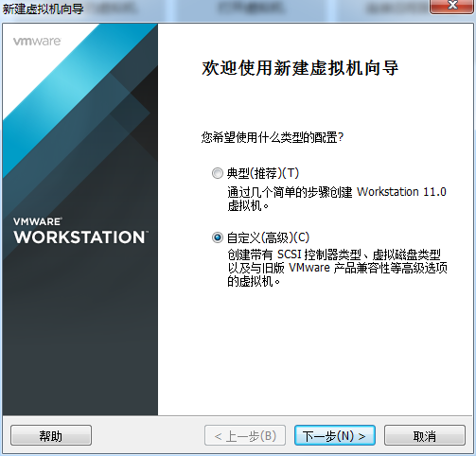476x456 pixels.
Task: Click the WORKSTATION wordmark in the sidebar
Action: [80, 237]
